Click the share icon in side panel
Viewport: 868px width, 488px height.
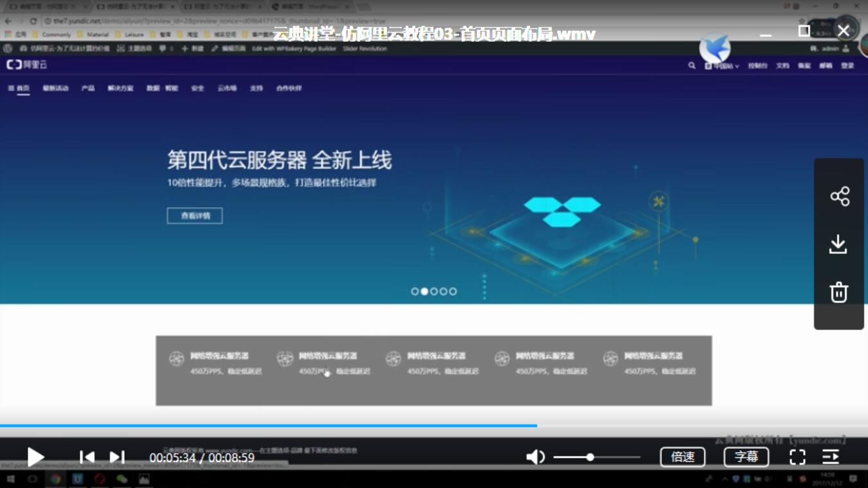coord(839,196)
